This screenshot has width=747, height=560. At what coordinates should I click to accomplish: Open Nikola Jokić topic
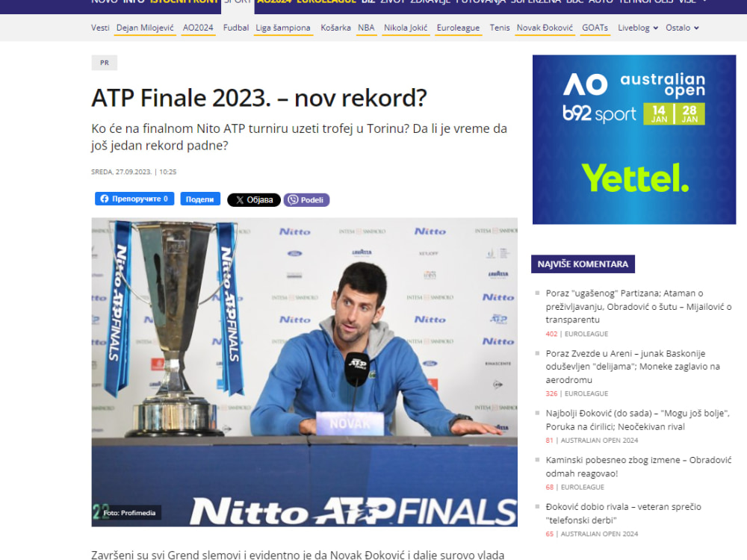point(406,28)
